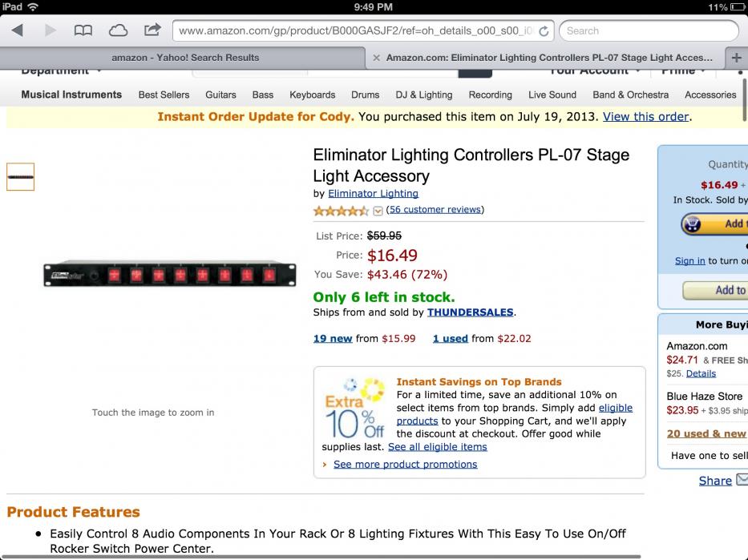Screen dimensions: 748x560
Task: Tap the Safari Search field
Action: [x=649, y=31]
